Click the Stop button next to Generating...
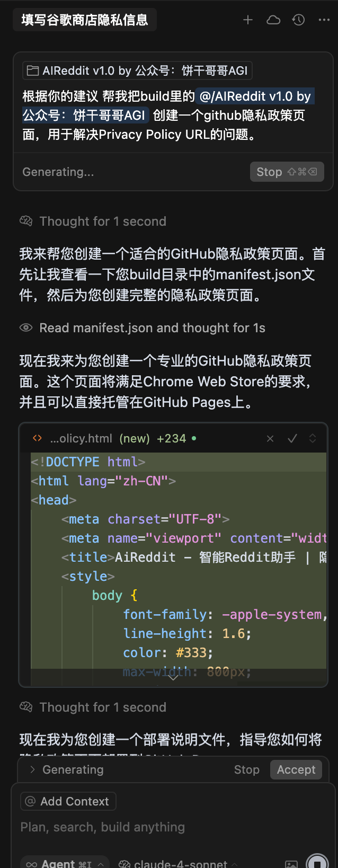This screenshot has height=868, width=338. [x=287, y=172]
